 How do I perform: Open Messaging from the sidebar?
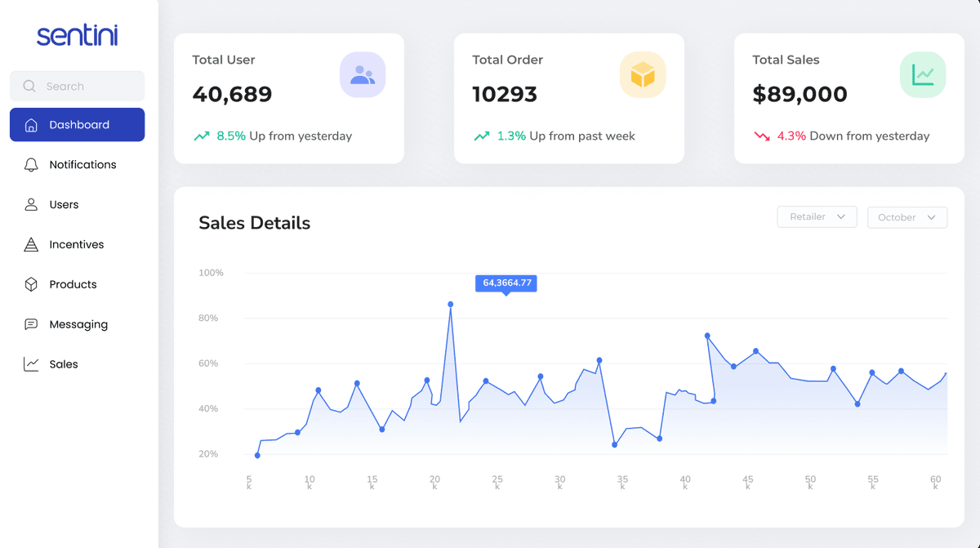[77, 324]
